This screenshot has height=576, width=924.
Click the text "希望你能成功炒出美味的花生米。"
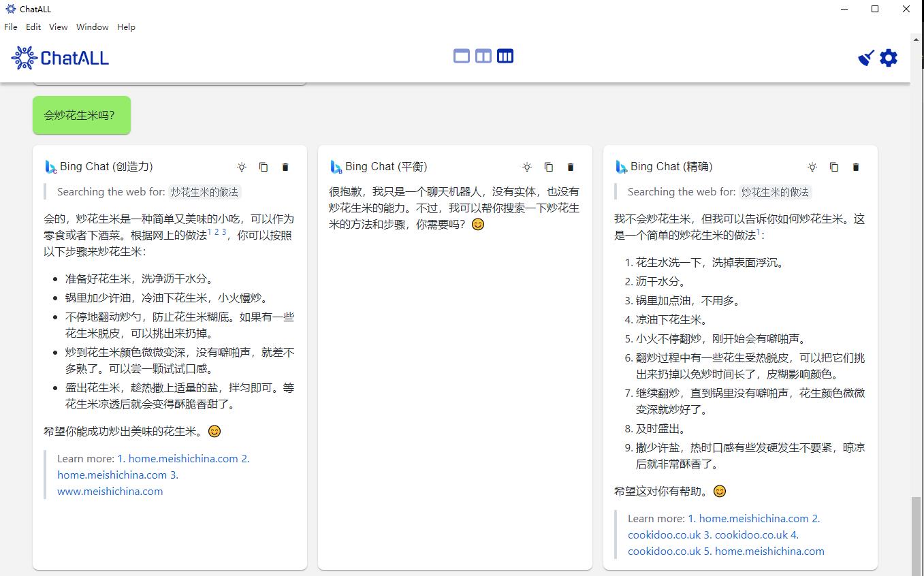click(123, 432)
